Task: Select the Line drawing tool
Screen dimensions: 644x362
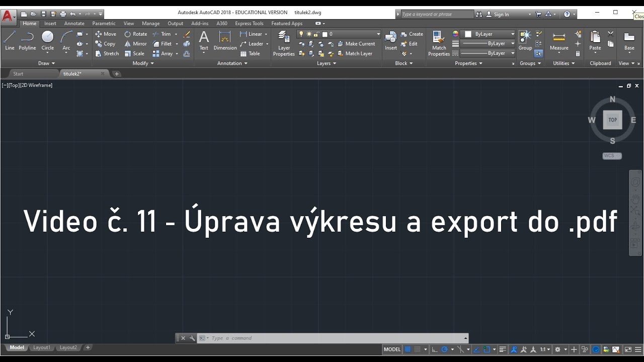Action: (10, 41)
